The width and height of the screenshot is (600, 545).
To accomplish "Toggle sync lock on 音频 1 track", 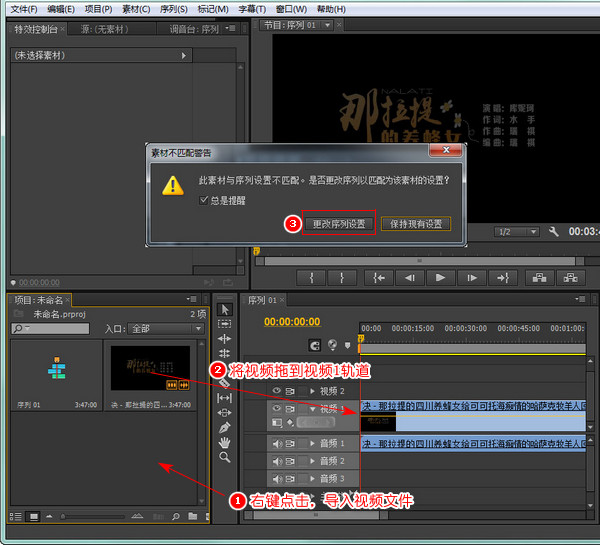I will (290, 444).
